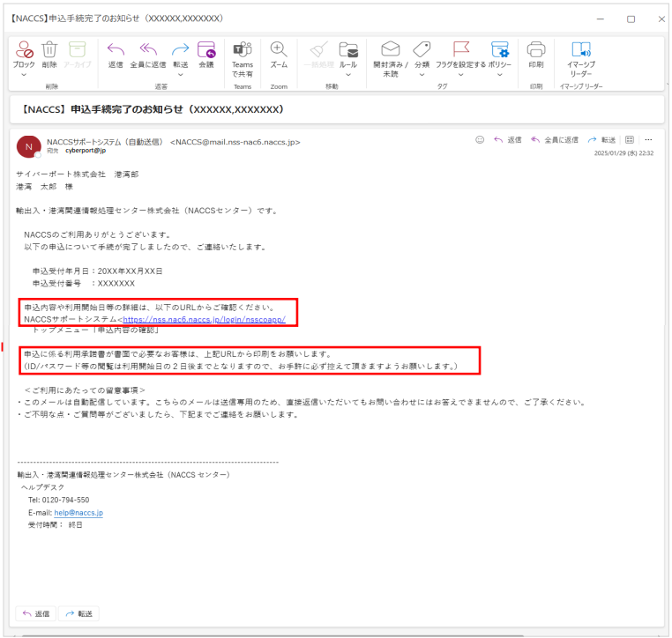This screenshot has width=672, height=638.
Task: Click the Print (印刷) icon
Action: 536,50
